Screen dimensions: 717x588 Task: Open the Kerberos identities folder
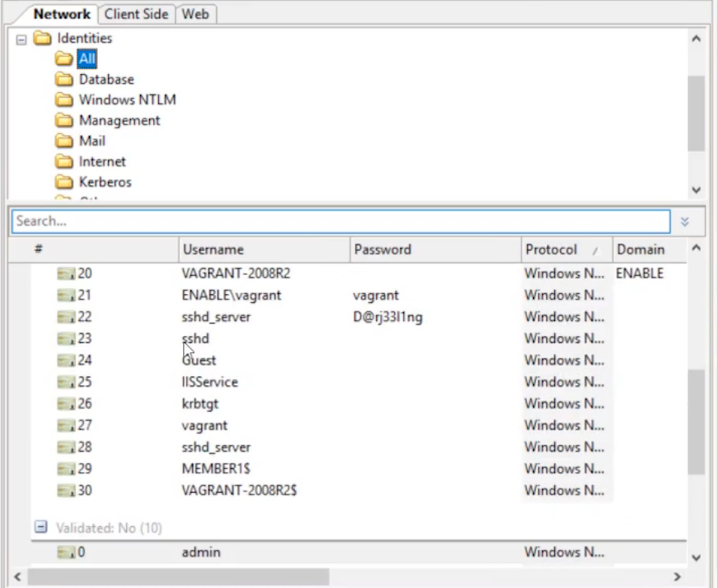pos(105,182)
